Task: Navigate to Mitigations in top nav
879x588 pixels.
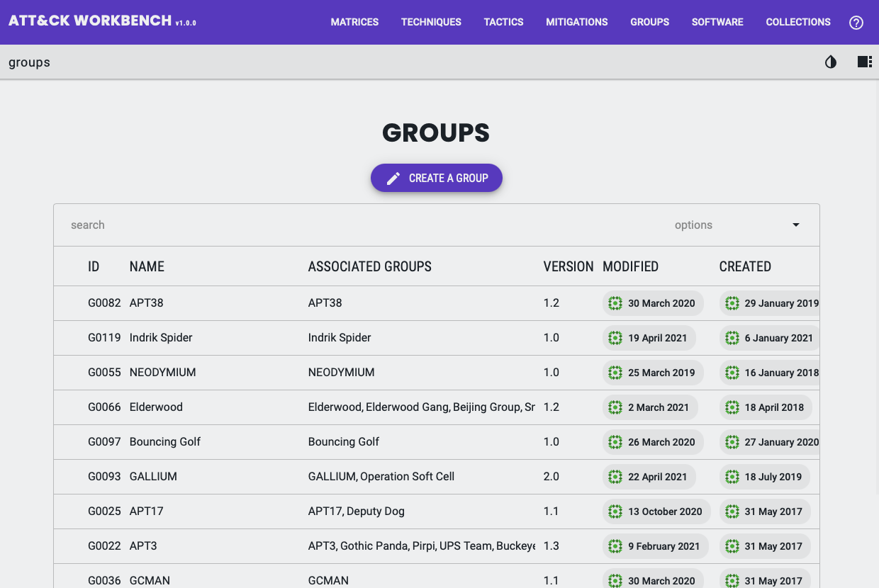Action: [x=576, y=22]
